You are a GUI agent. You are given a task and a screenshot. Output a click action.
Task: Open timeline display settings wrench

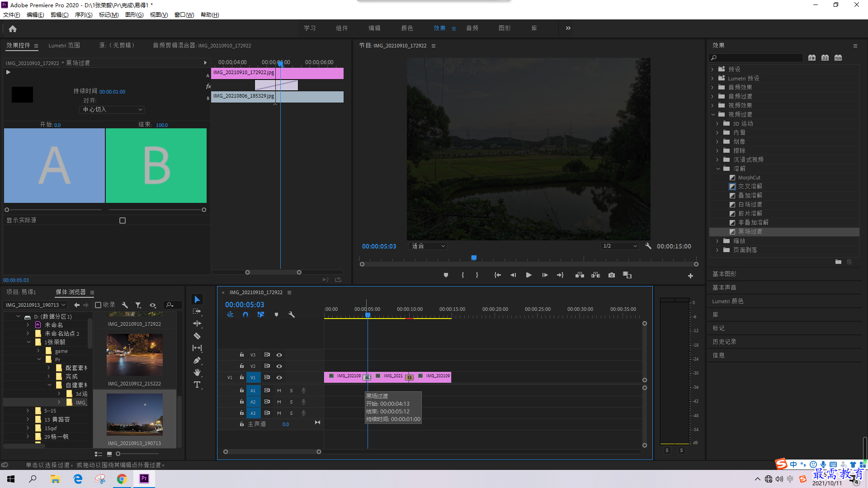coord(292,315)
